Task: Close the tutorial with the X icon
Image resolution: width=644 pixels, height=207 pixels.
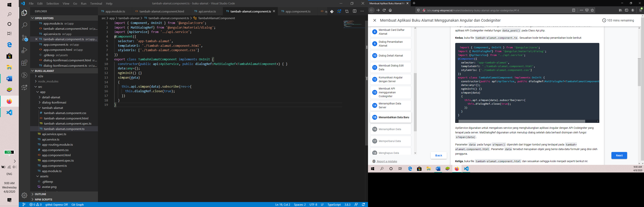Action: point(375,21)
